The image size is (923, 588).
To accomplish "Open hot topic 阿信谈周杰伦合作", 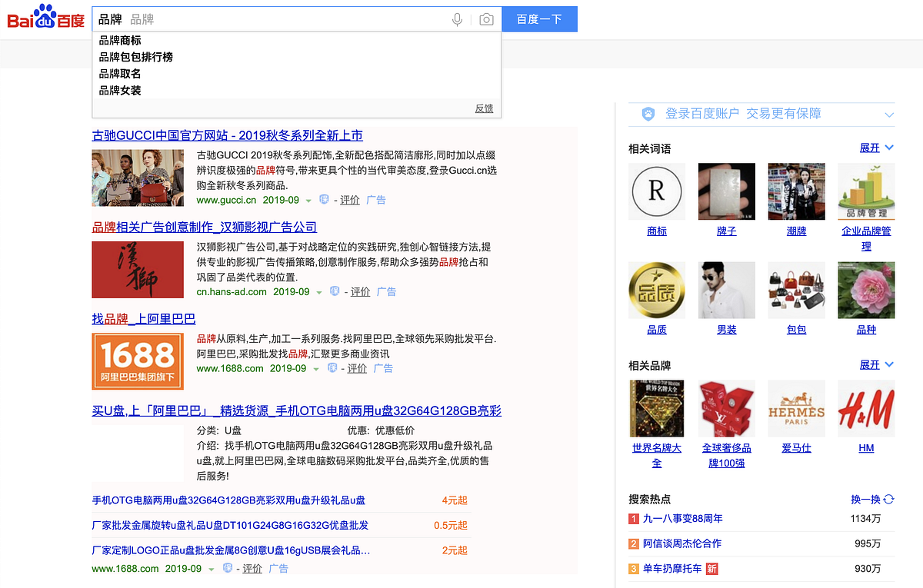I will click(682, 543).
